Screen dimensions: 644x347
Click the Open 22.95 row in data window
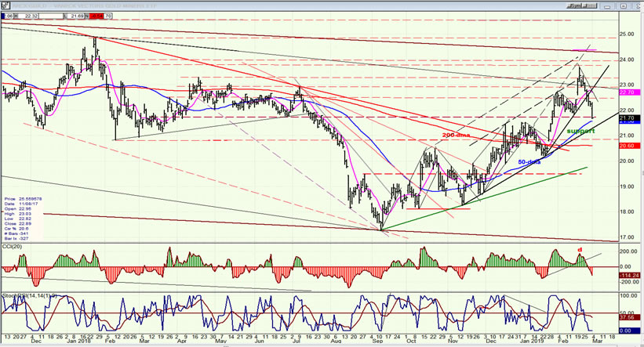[x=18, y=209]
